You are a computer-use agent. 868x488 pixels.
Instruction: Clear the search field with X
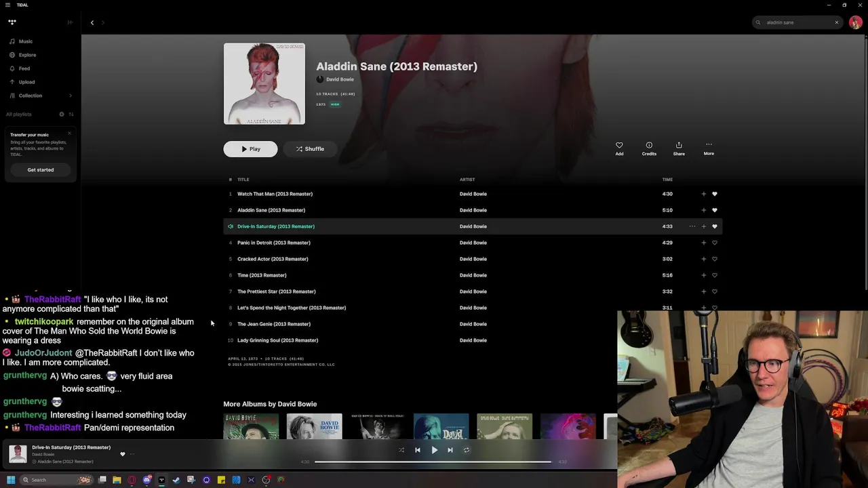click(x=836, y=22)
